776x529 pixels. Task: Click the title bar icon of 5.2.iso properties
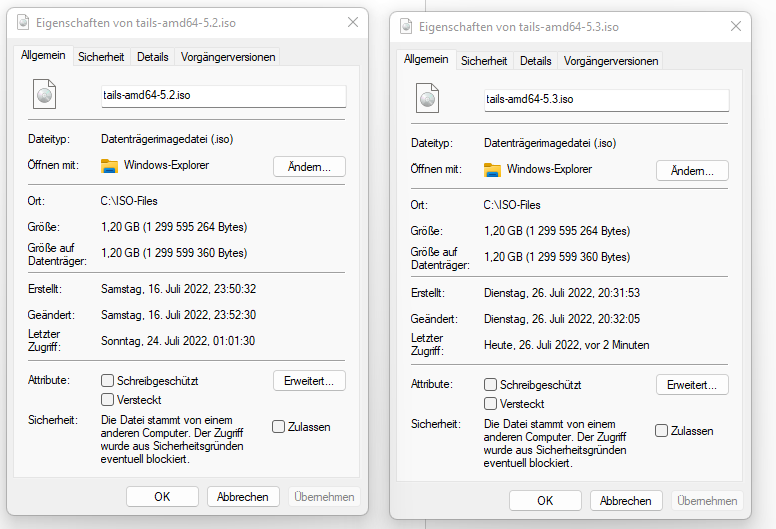tap(23, 22)
